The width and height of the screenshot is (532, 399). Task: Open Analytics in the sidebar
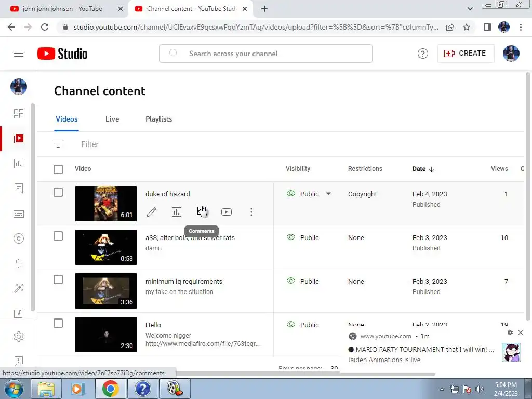19,164
